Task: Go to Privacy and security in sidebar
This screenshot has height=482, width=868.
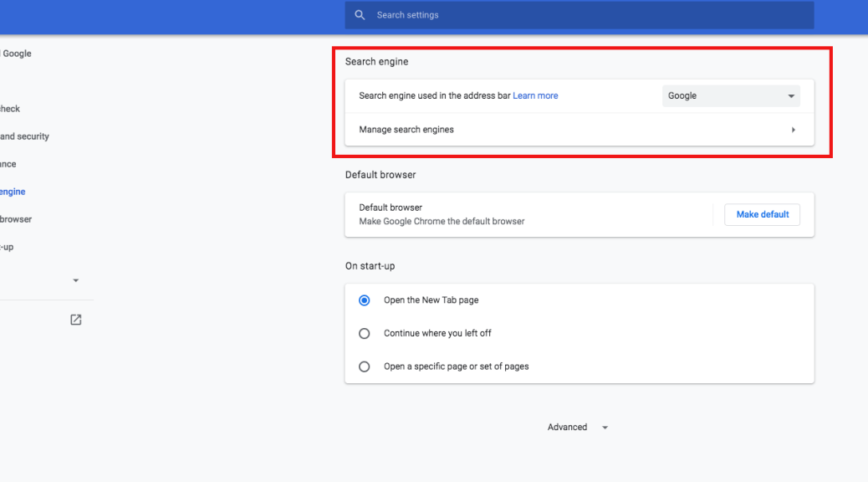Action: point(24,136)
